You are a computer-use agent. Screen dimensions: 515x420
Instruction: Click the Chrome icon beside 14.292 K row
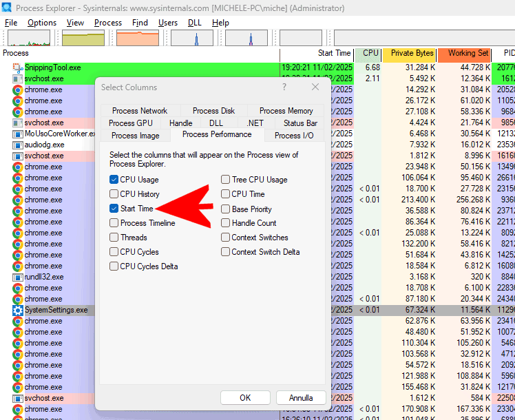[x=18, y=90]
